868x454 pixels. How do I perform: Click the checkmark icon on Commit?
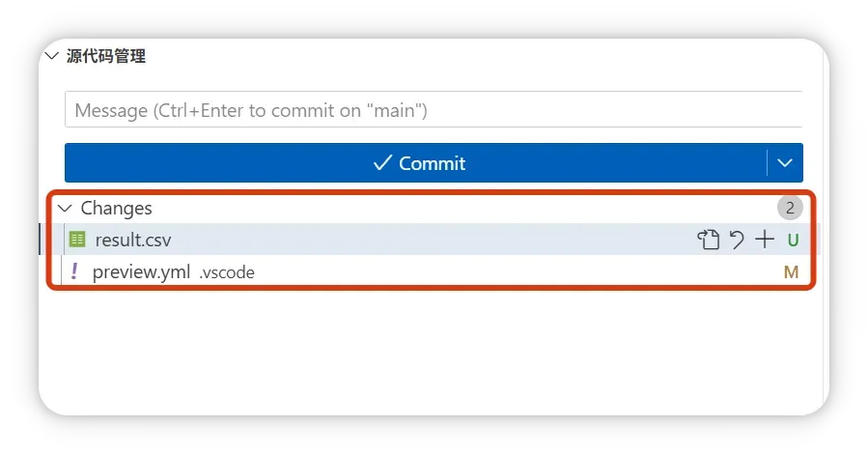[382, 163]
